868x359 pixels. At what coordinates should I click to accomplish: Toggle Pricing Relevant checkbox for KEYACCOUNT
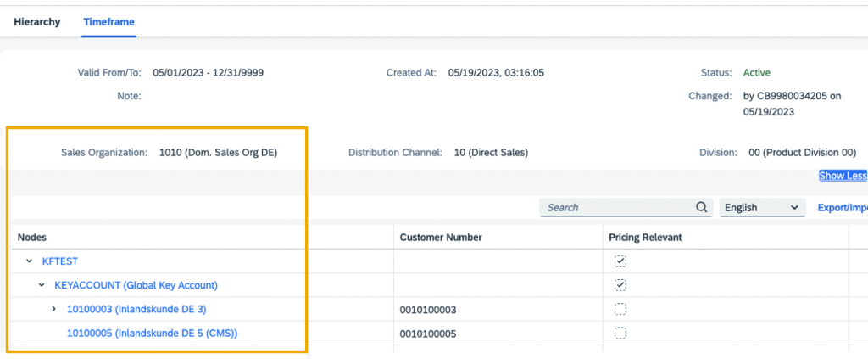[620, 285]
